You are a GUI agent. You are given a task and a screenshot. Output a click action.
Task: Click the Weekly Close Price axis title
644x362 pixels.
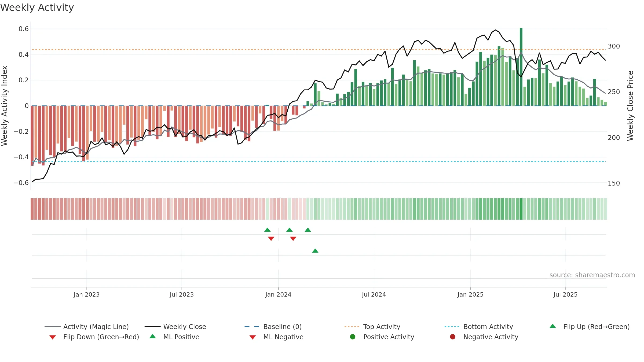click(x=630, y=106)
